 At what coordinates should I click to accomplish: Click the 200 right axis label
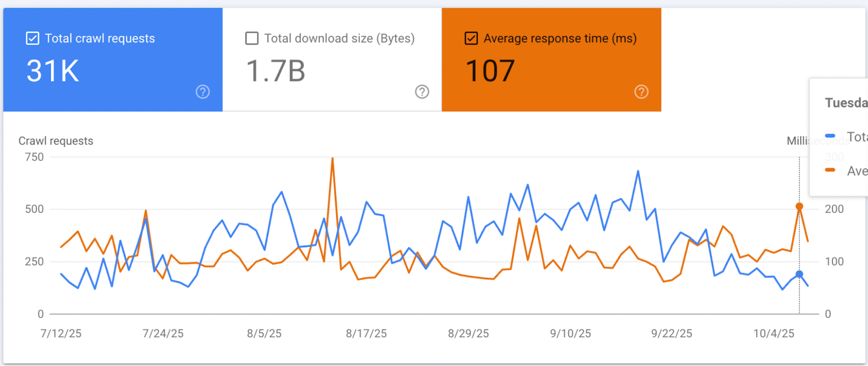tap(835, 209)
